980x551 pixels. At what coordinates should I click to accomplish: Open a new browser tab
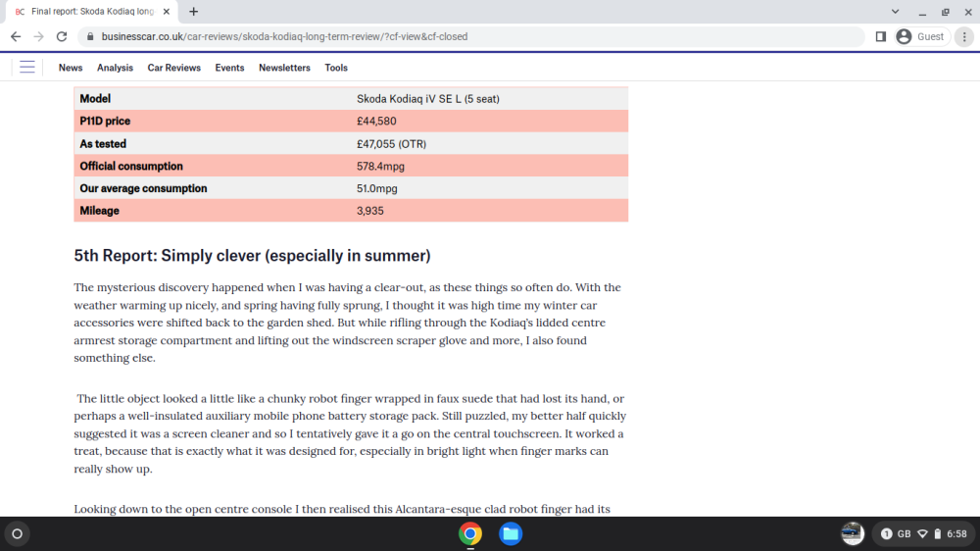tap(194, 11)
